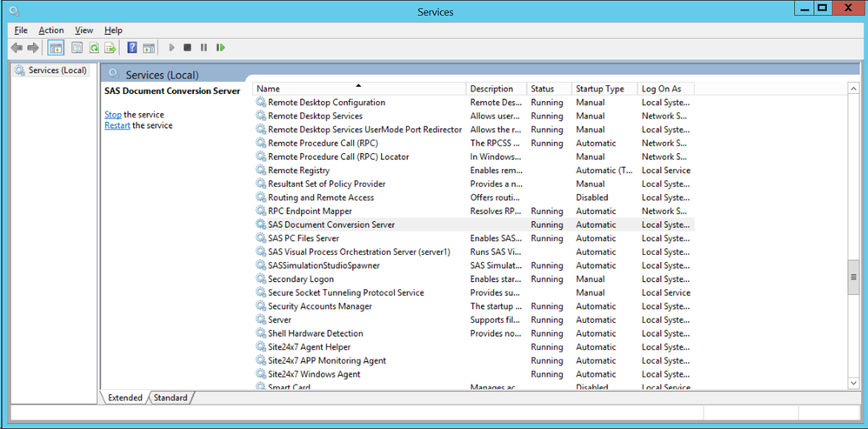Click the Stop the service link
868x429 pixels.
click(113, 115)
